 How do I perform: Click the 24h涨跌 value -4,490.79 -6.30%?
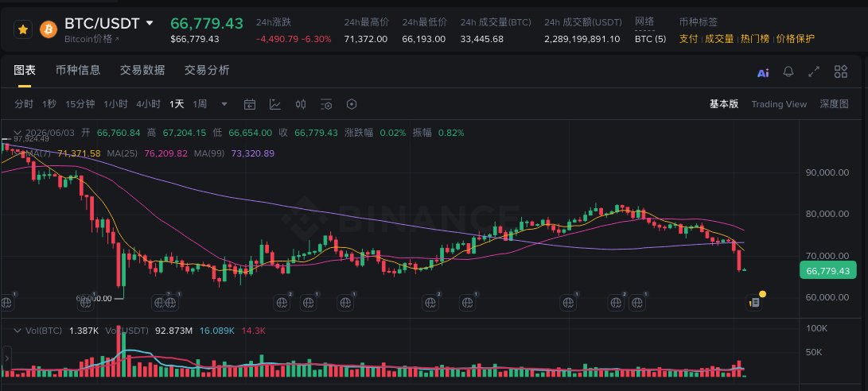[x=294, y=39]
